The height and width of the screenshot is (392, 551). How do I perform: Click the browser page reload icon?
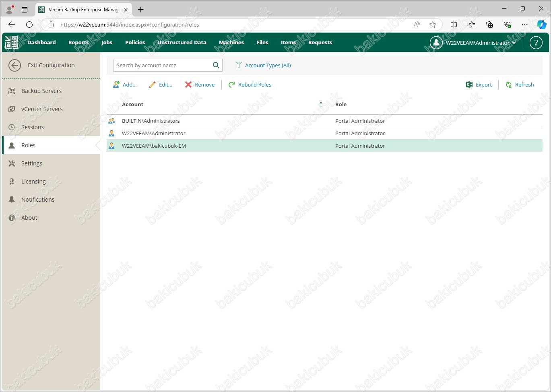click(29, 25)
